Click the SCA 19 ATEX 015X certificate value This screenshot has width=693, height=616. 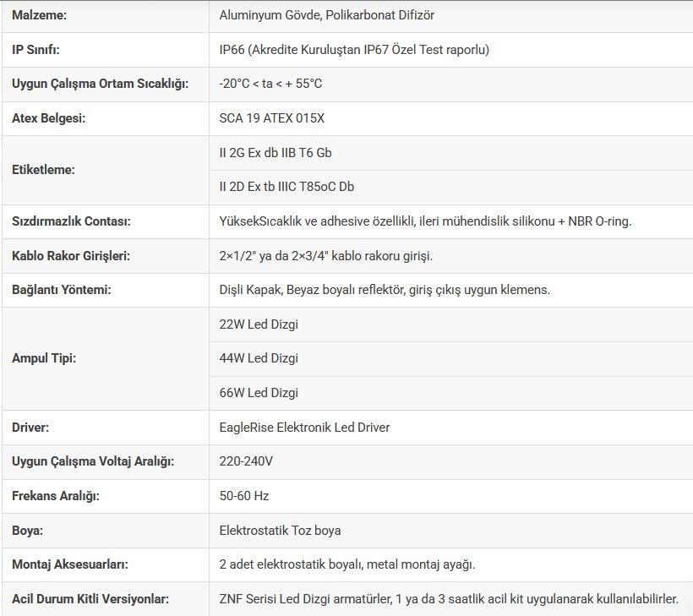point(271,118)
